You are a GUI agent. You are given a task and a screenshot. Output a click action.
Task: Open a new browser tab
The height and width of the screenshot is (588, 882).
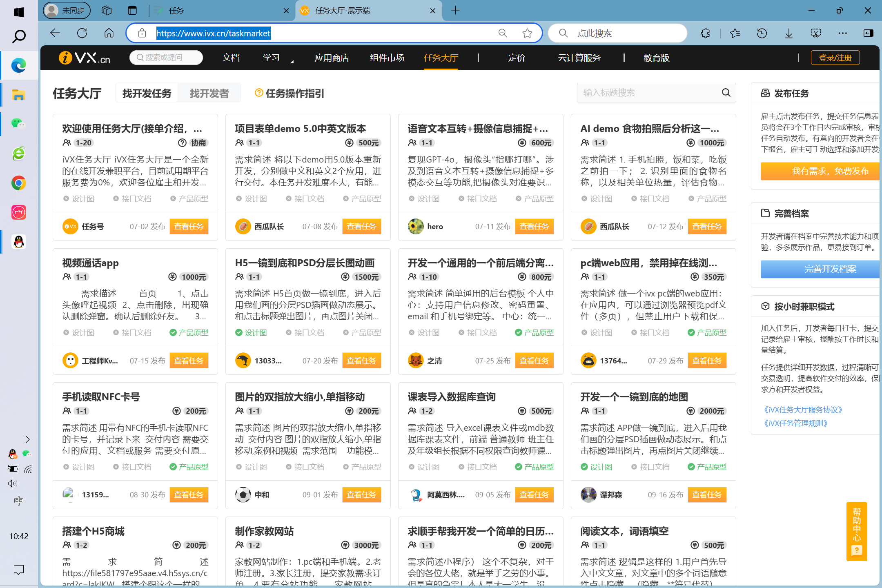[455, 11]
